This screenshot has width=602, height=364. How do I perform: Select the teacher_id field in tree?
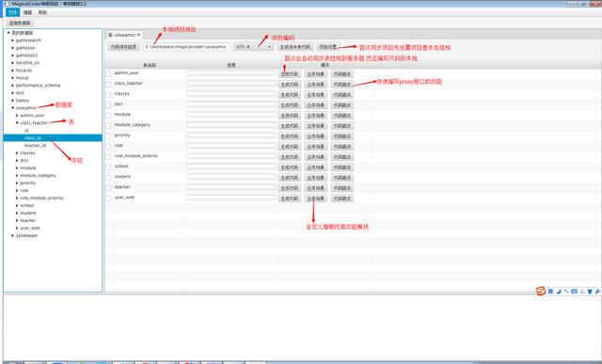[x=36, y=146]
